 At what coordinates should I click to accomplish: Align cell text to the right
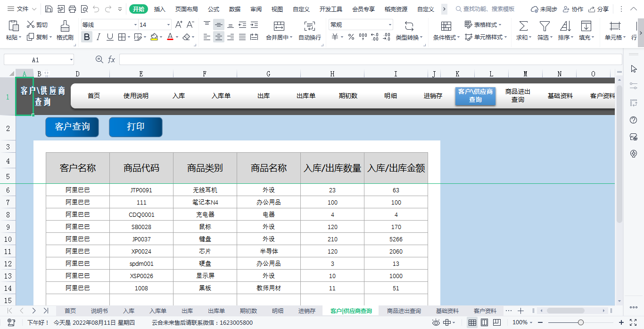231,37
